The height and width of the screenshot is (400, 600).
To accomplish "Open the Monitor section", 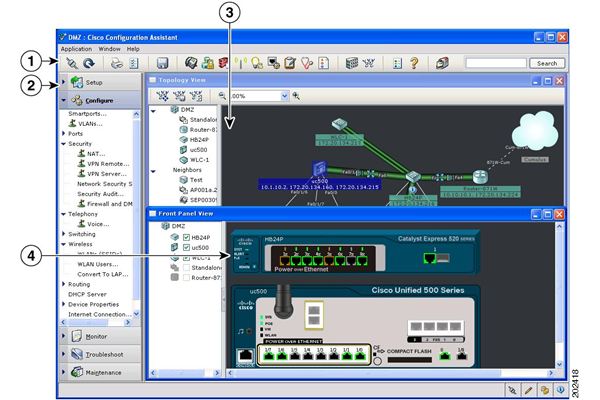I will coord(101,336).
